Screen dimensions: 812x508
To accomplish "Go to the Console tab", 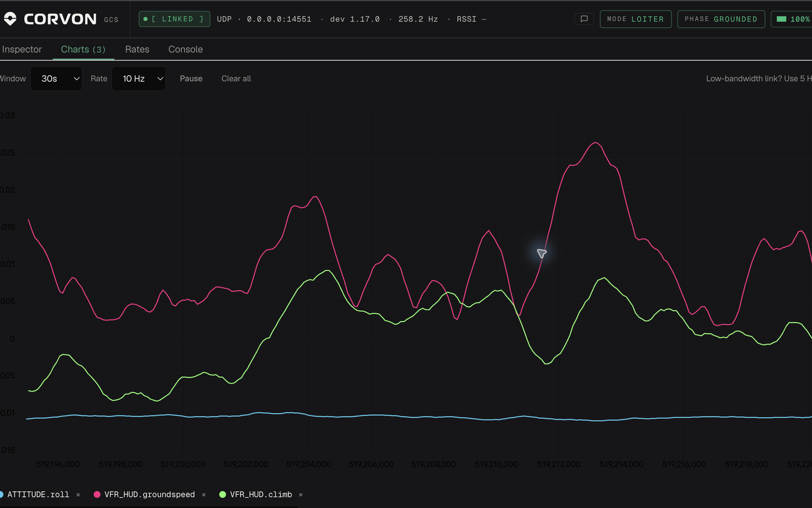I will point(186,49).
